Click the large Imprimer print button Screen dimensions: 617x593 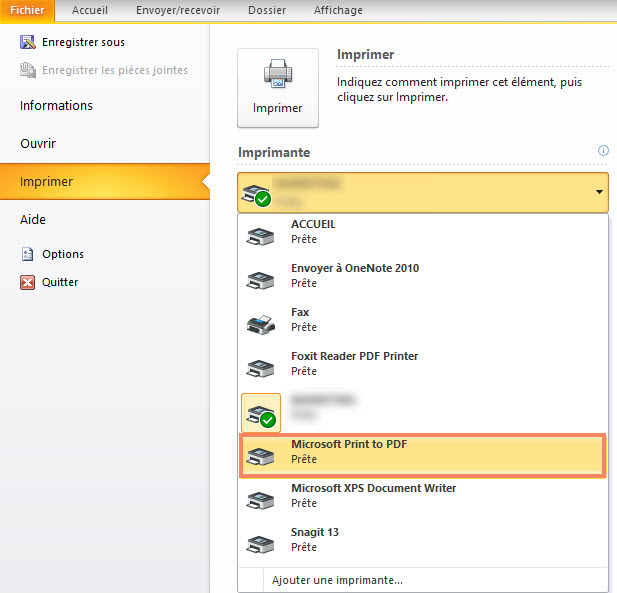[278, 88]
